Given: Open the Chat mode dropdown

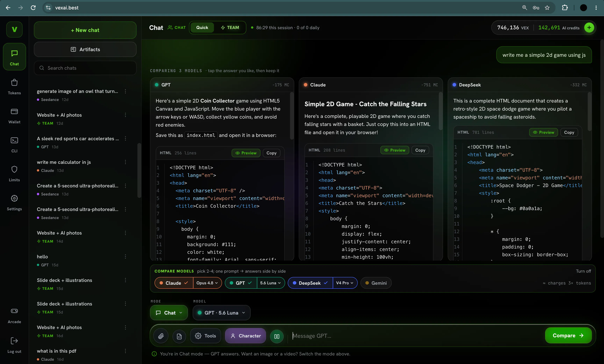Looking at the screenshot, I should click(x=169, y=312).
